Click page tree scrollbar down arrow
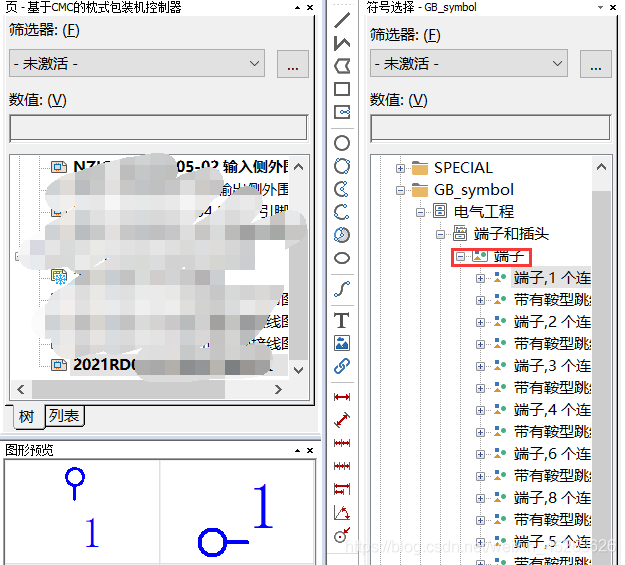626x565 pixels. tap(298, 370)
